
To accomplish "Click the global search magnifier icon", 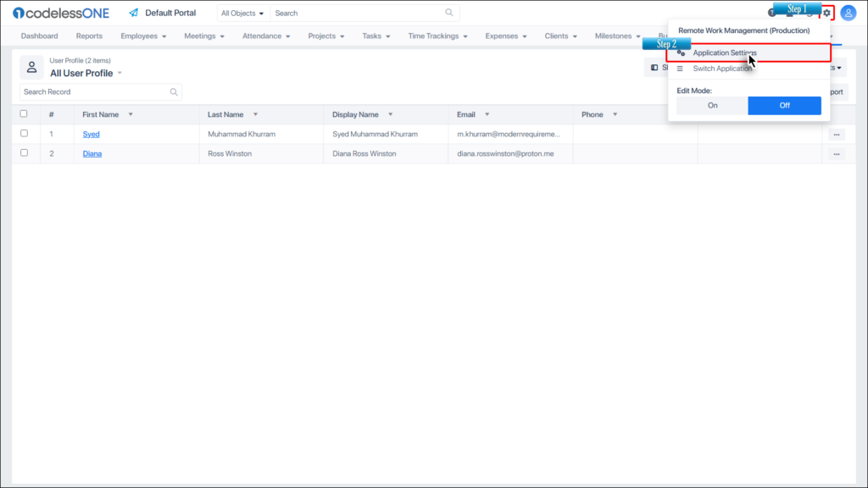I will 449,13.
